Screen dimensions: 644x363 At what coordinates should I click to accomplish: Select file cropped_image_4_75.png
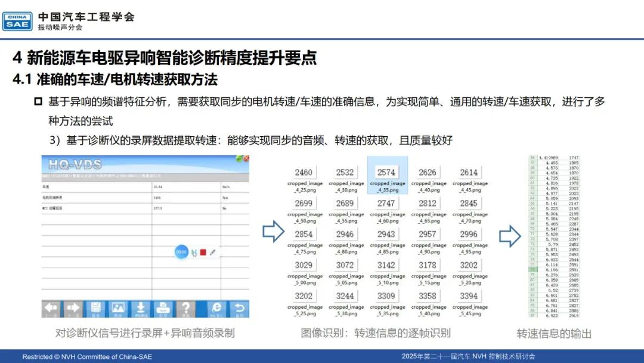coord(305,241)
